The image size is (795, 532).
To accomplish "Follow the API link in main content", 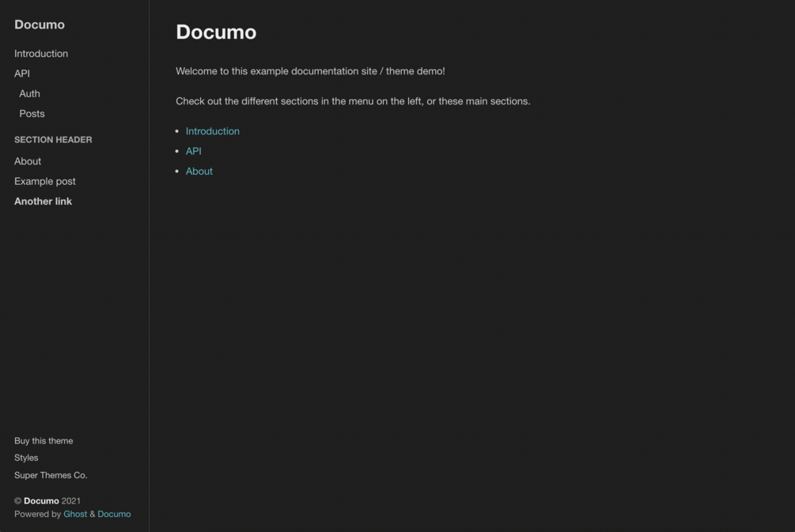I will (x=193, y=151).
